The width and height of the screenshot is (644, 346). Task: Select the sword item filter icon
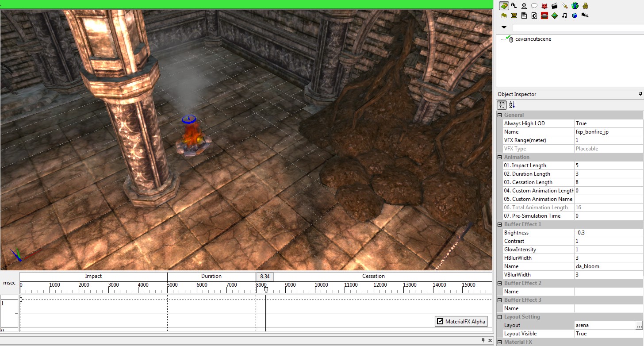click(564, 6)
